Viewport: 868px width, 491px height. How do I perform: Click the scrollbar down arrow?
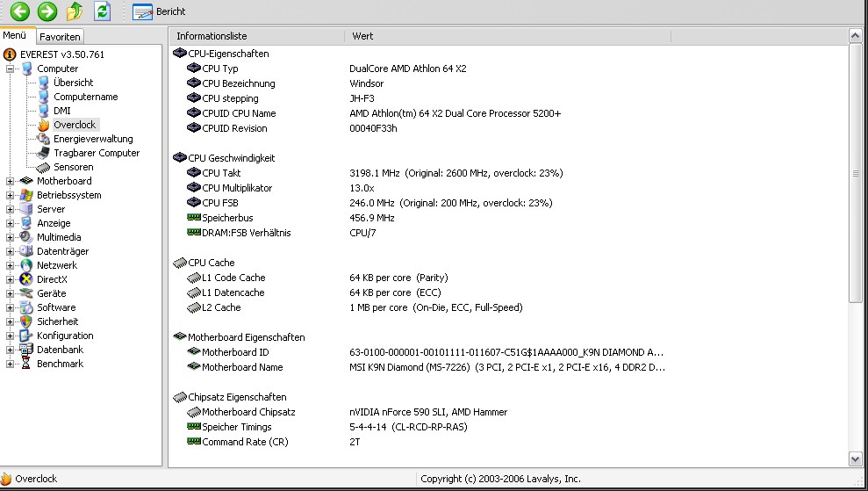[x=855, y=459]
